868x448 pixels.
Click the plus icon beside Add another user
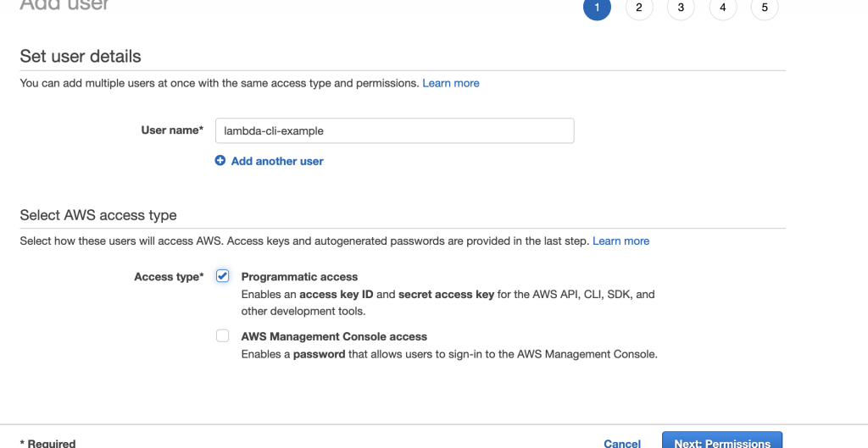(220, 160)
